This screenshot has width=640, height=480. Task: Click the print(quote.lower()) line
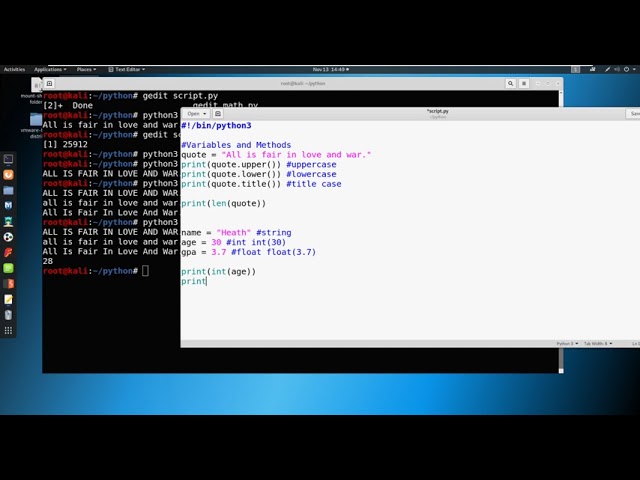tap(259, 174)
